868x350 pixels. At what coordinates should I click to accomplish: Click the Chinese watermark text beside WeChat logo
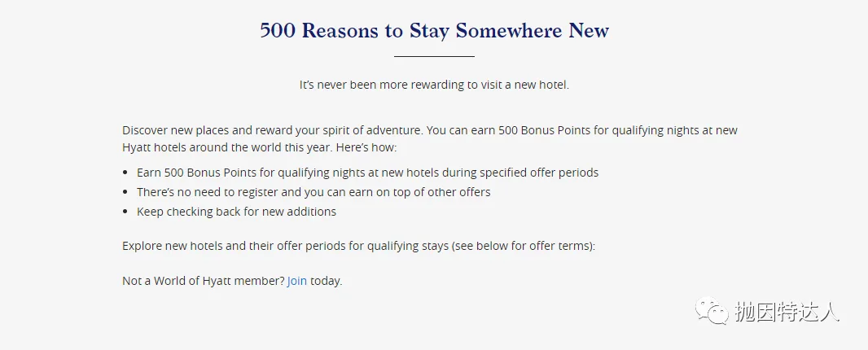click(x=787, y=312)
